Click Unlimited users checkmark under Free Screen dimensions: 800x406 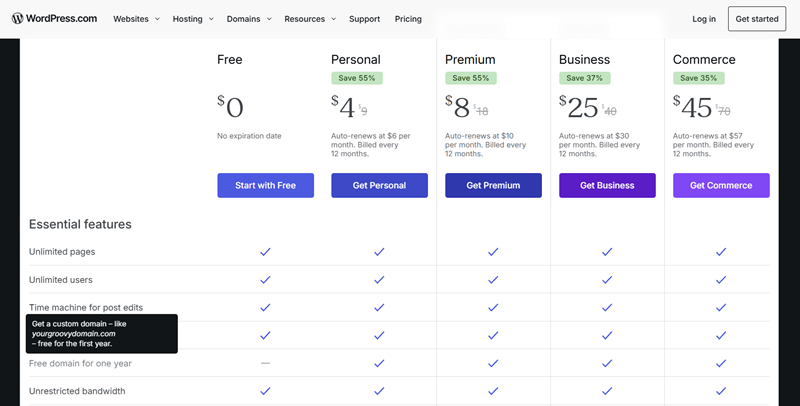click(265, 280)
